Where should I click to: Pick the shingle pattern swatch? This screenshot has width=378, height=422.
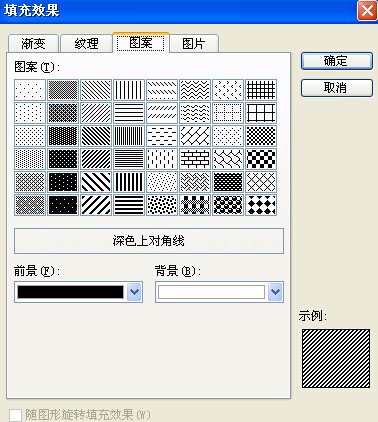(x=228, y=159)
